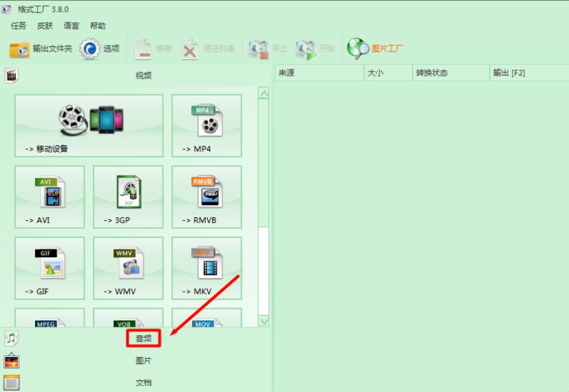
Task: Click the 选项 toolbar label
Action: (x=111, y=49)
